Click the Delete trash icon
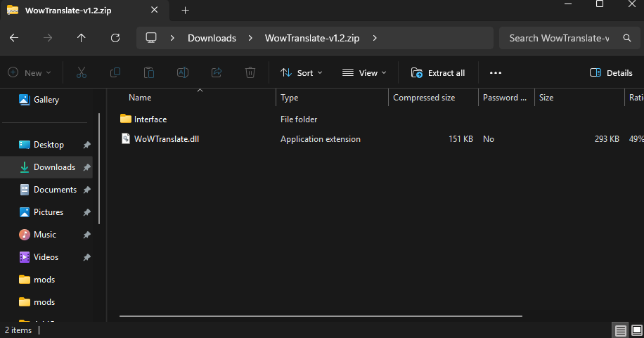644x338 pixels. pyautogui.click(x=250, y=72)
